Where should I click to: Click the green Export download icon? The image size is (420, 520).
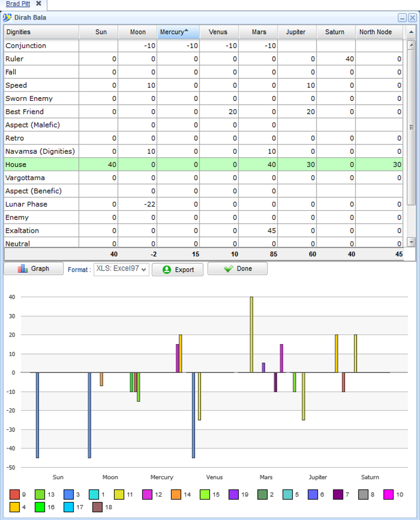coord(166,269)
